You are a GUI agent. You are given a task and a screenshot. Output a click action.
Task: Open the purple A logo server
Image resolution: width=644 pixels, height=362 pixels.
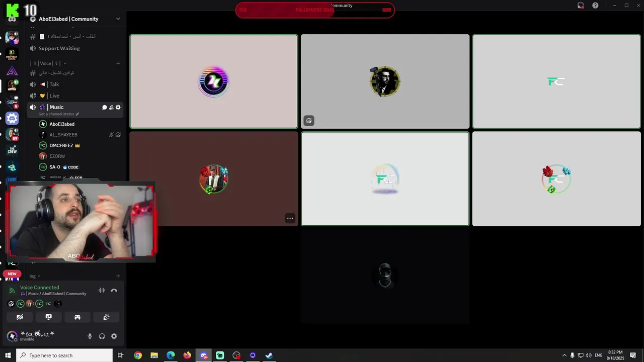point(12,70)
